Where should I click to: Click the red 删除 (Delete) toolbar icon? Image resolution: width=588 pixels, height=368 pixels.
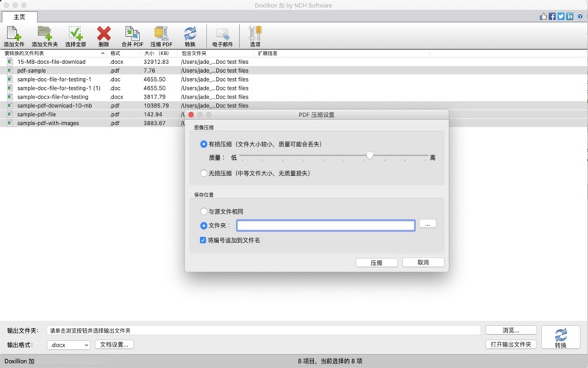tap(104, 35)
